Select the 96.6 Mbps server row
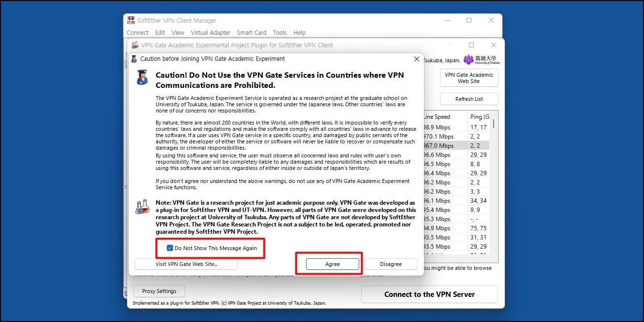 [456, 155]
